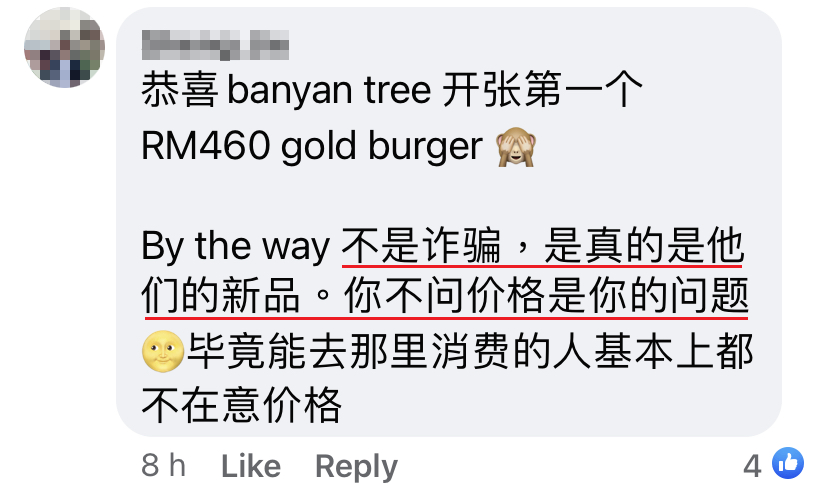This screenshot has height=488, width=828.
Task: Reply to this comment
Action: [x=356, y=467]
